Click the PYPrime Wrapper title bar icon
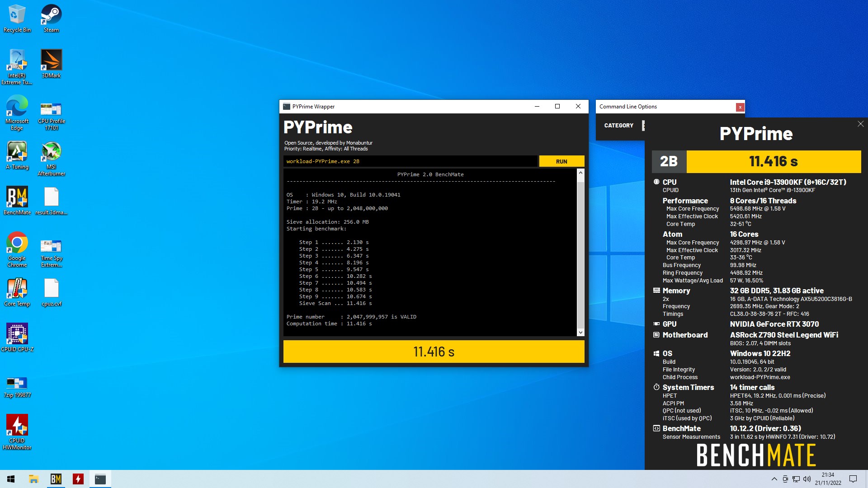 pos(286,107)
